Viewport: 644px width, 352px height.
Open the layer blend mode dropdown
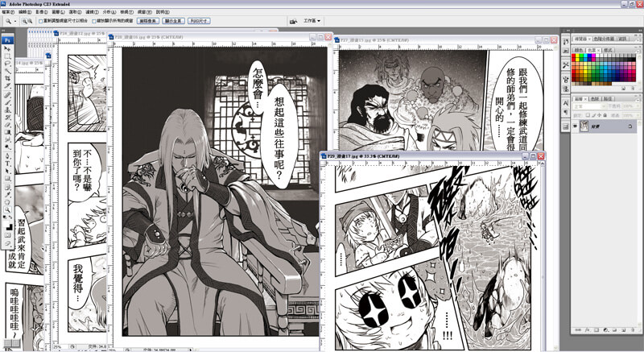click(x=589, y=106)
